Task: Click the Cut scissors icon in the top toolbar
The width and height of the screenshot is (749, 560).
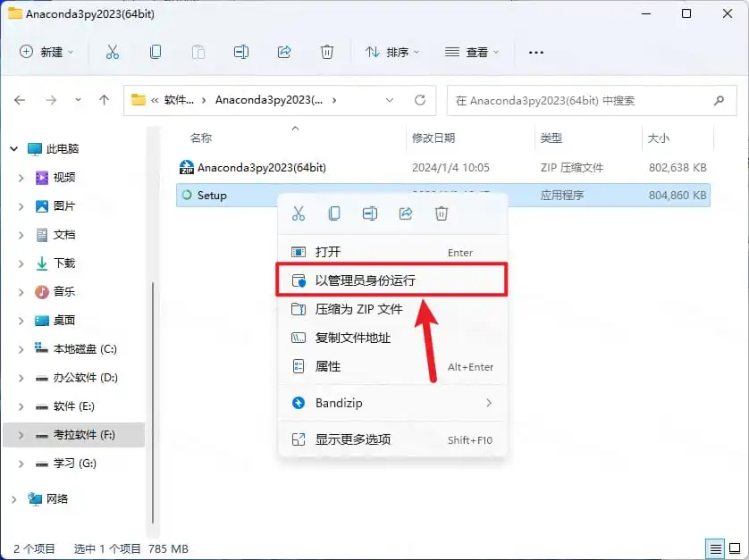Action: pos(113,52)
